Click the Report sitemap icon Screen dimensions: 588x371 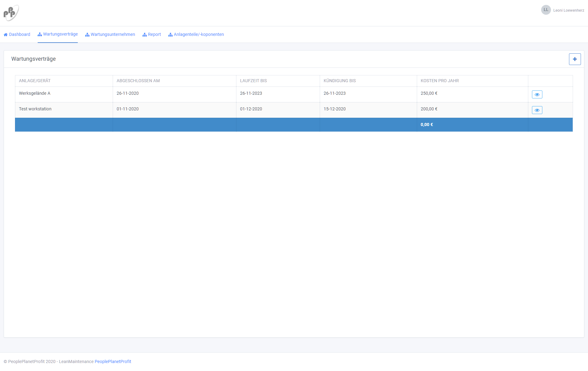click(x=145, y=35)
